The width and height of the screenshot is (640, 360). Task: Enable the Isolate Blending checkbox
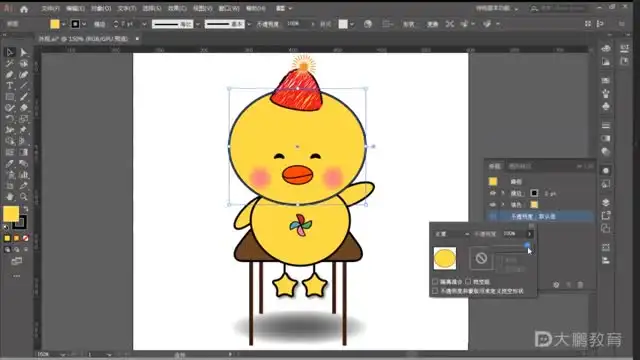click(x=435, y=282)
